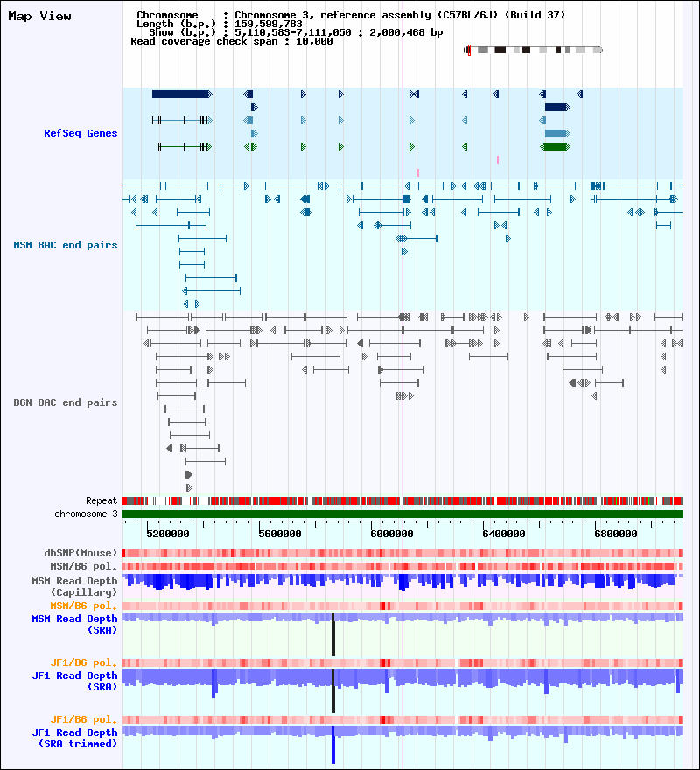
Task: Click the dbSNP(Mouse) track label
Action: [x=80, y=553]
